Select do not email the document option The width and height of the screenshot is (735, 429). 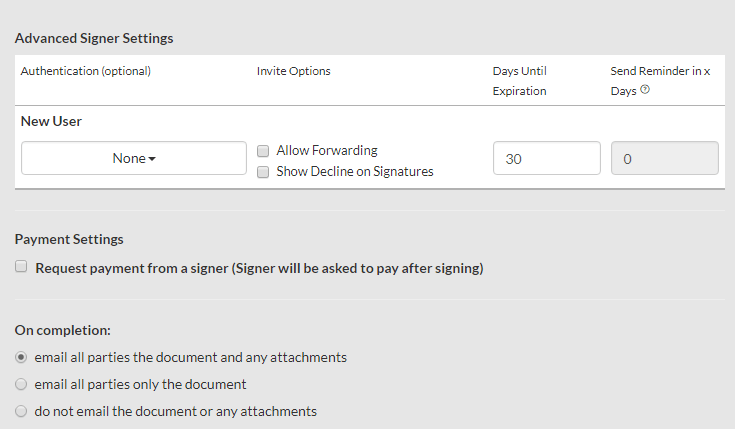[21, 411]
